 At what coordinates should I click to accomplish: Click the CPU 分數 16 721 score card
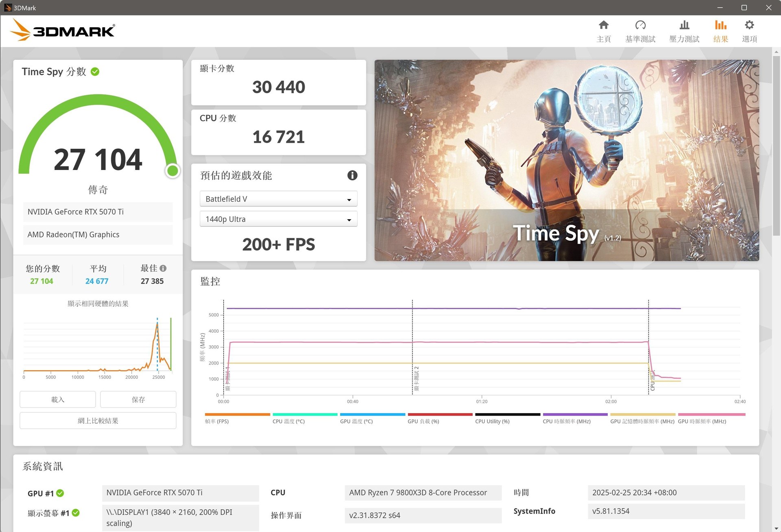click(x=279, y=132)
